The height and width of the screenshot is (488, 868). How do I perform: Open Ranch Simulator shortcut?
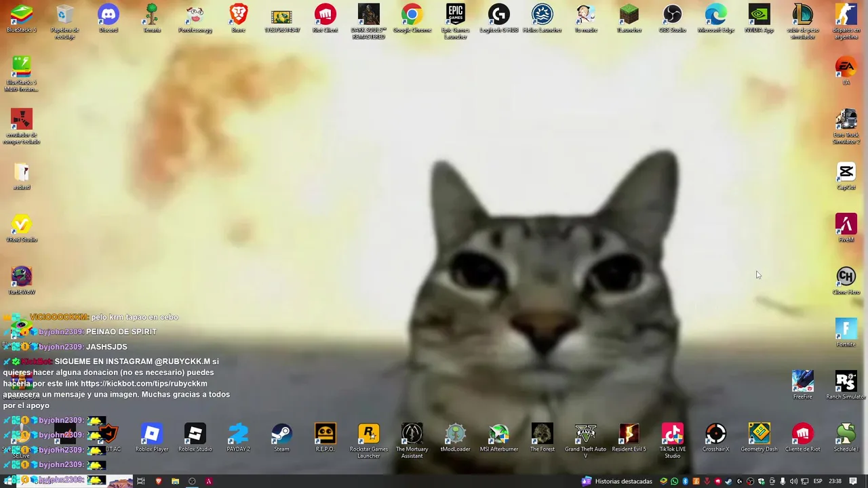[846, 385]
